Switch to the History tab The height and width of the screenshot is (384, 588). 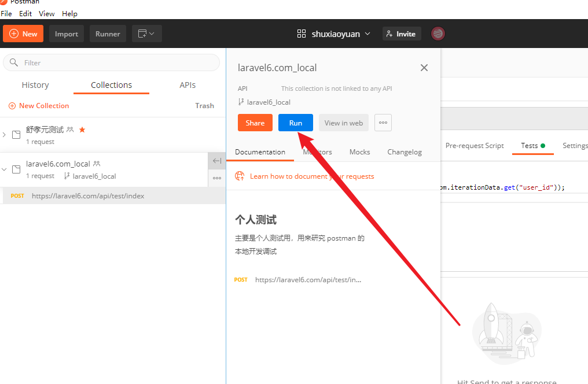(x=35, y=85)
